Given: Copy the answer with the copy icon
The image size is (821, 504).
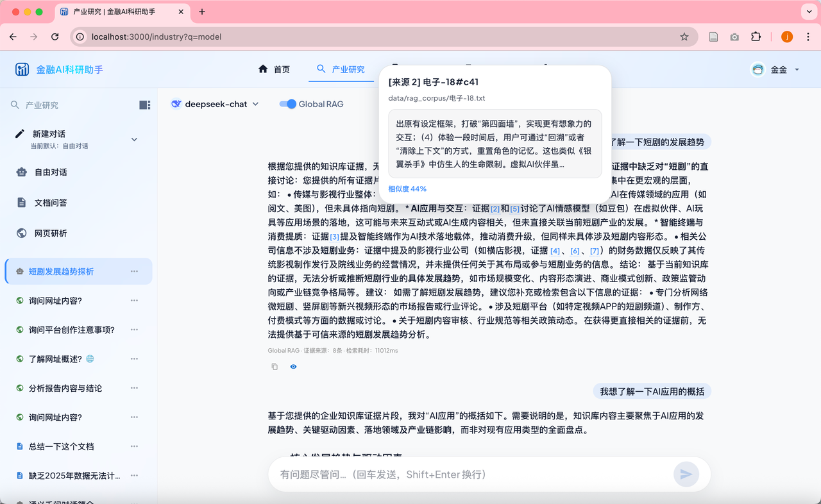Looking at the screenshot, I should (275, 367).
